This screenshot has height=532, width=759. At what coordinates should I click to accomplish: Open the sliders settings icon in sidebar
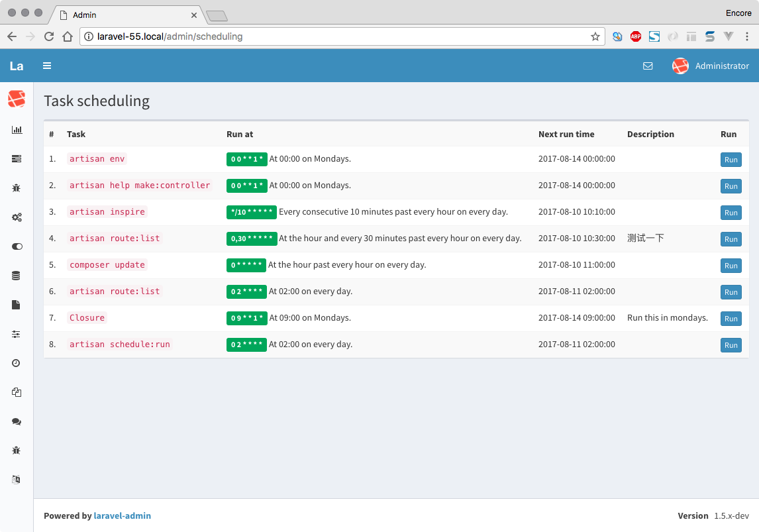(17, 334)
